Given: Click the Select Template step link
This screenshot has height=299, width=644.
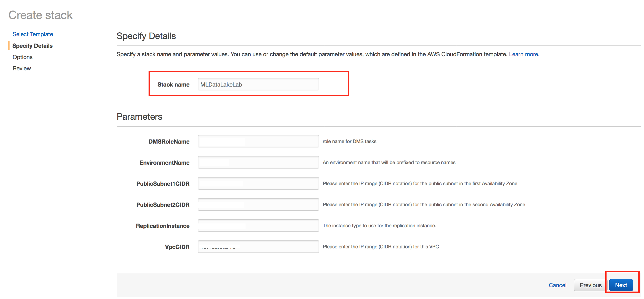Looking at the screenshot, I should (x=33, y=34).
